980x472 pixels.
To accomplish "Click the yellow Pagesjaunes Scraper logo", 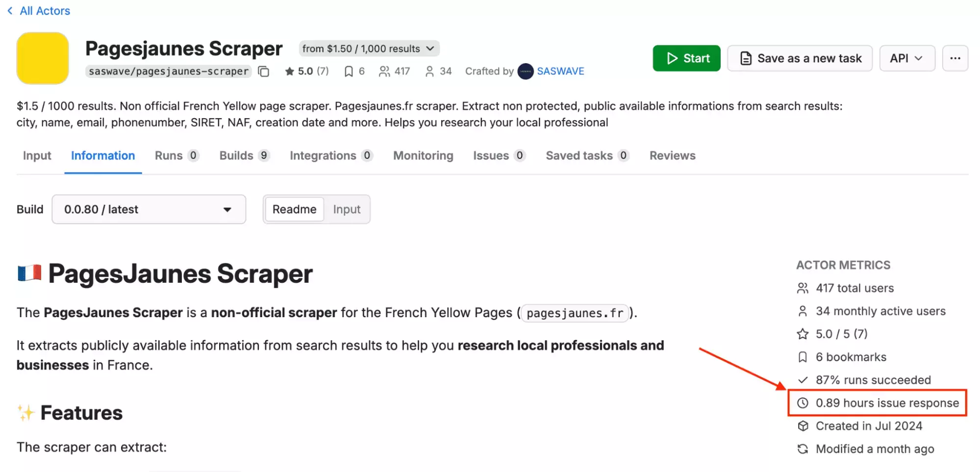I will 43,58.
